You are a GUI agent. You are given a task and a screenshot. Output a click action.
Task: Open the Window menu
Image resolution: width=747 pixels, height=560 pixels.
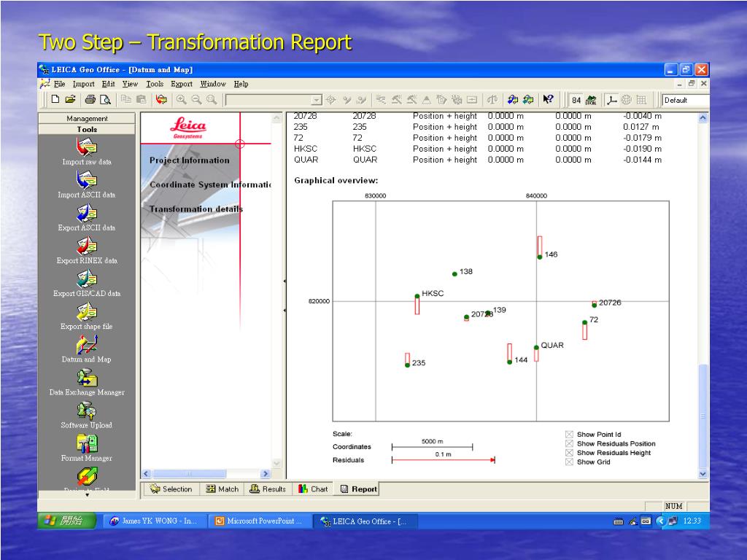[x=213, y=84]
